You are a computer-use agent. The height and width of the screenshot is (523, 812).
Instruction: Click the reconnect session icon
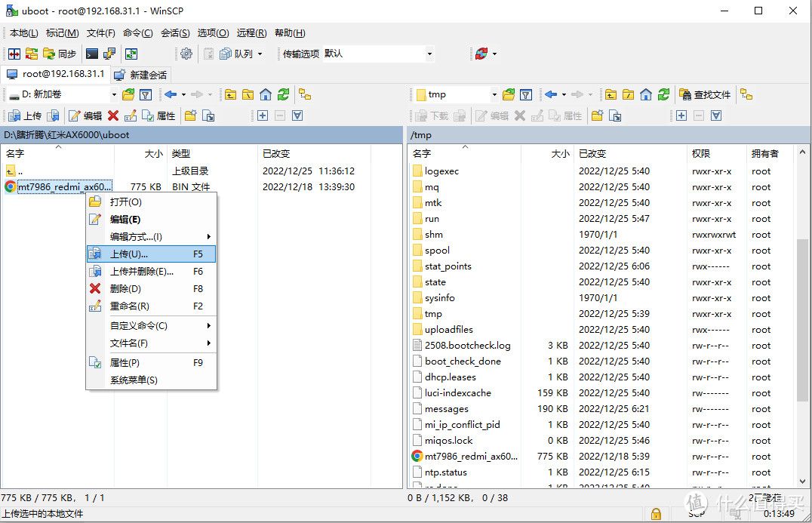coord(481,54)
